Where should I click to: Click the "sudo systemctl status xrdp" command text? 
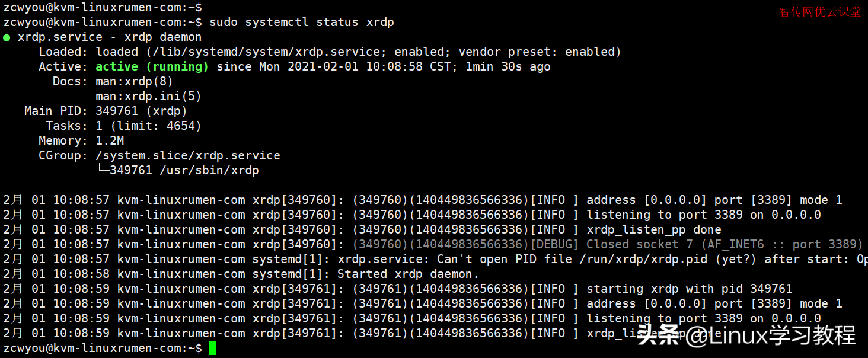point(302,23)
